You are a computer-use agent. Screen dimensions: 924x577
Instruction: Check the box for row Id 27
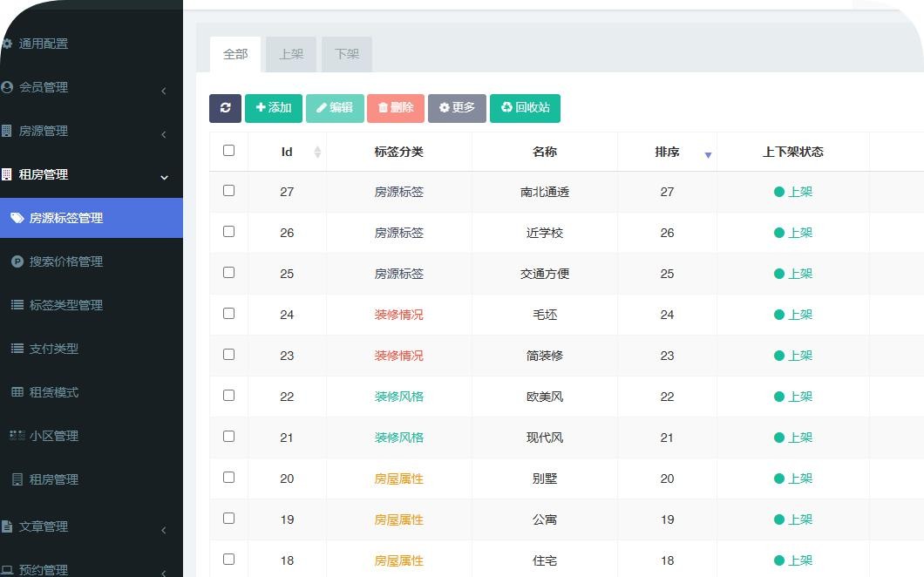(228, 191)
